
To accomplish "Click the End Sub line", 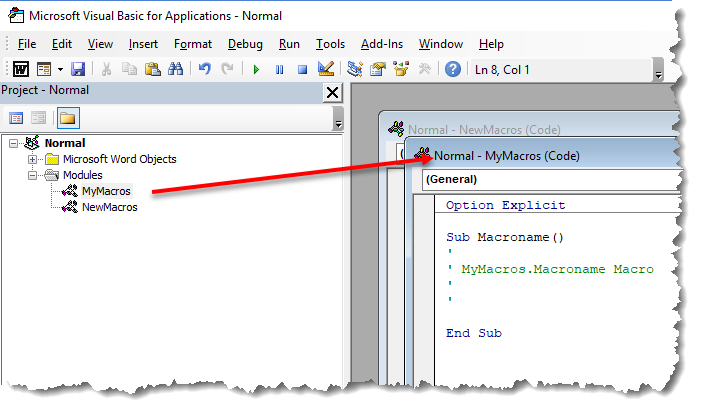I will pyautogui.click(x=473, y=333).
